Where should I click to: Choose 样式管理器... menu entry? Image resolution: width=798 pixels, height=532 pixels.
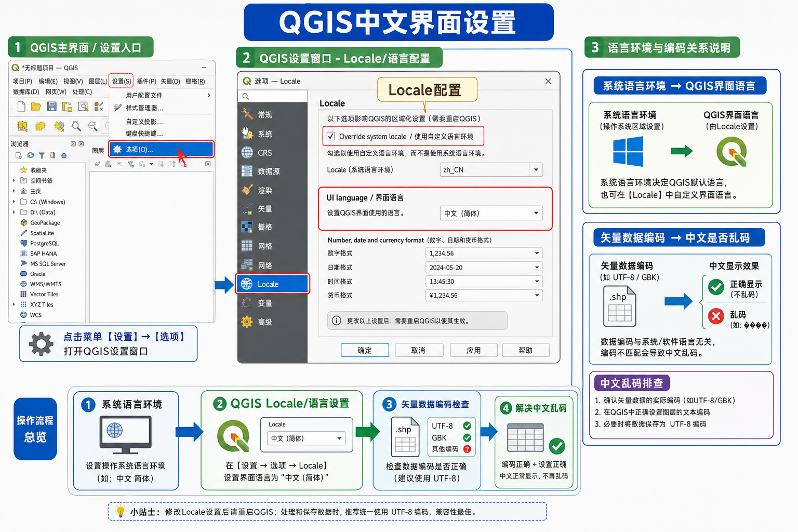tap(162, 108)
